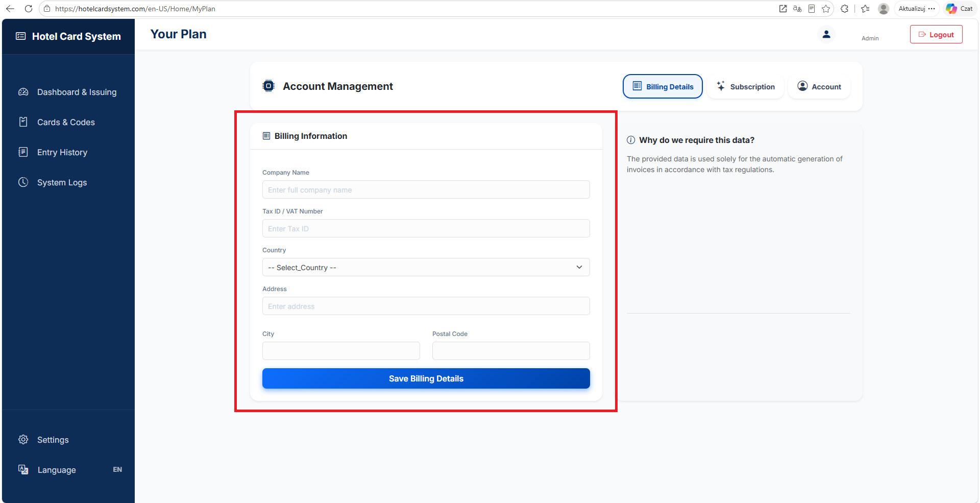Click the "Billing Information" heading text
980x503 pixels.
(311, 136)
